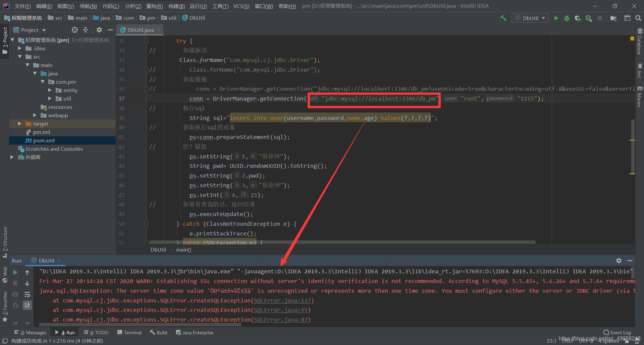Expand the webapp folder
This screenshot has width=644, height=345.
click(35, 115)
